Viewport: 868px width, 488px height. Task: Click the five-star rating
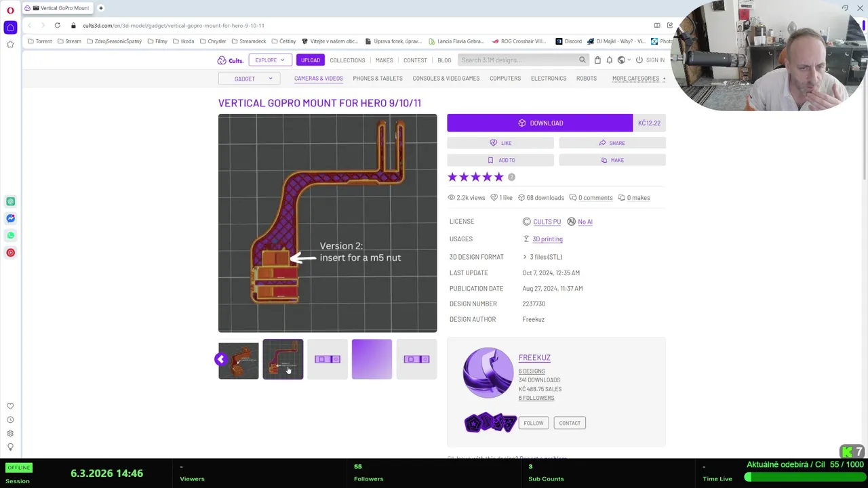[475, 178]
